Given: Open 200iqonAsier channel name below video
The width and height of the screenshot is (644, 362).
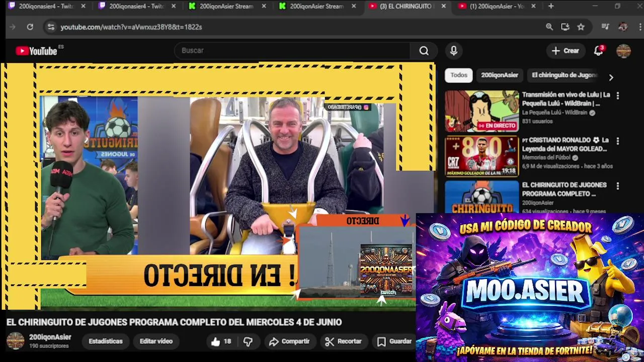Looking at the screenshot, I should coord(50,337).
